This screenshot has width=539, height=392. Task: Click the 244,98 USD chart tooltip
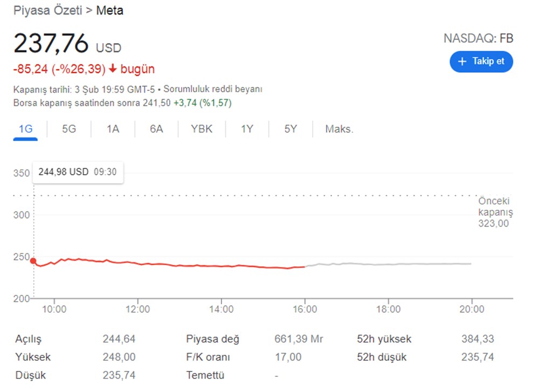(78, 172)
